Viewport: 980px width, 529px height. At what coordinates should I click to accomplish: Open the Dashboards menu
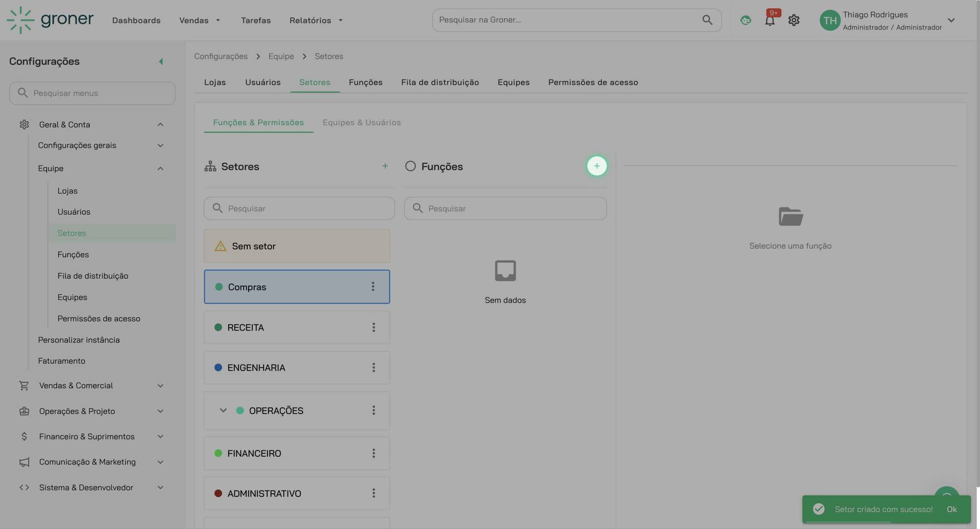tap(136, 20)
